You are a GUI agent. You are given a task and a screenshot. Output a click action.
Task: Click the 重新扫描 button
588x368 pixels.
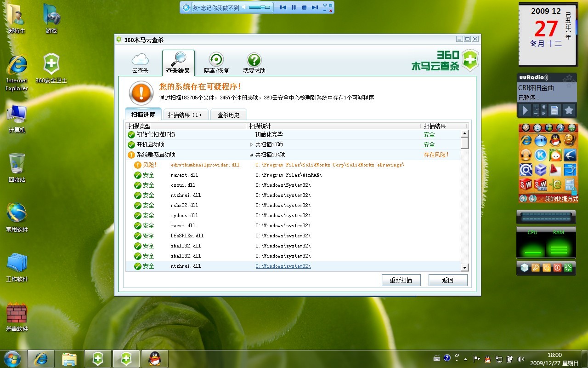(x=401, y=280)
